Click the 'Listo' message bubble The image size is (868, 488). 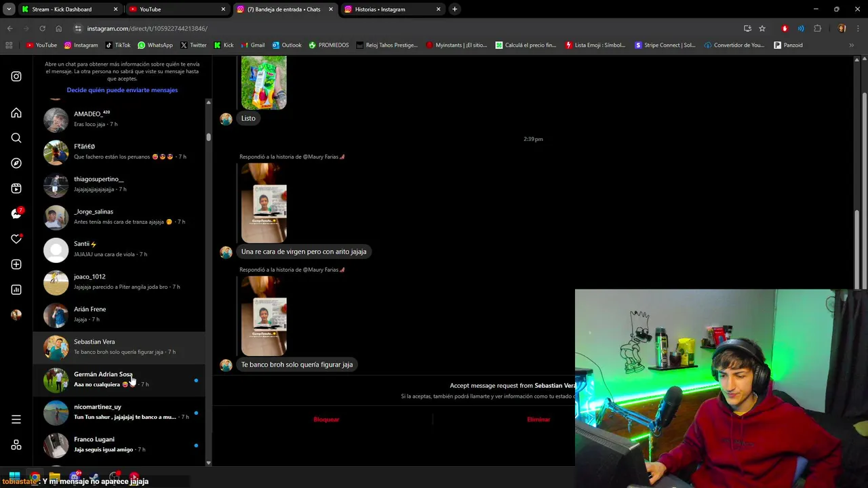pos(248,119)
